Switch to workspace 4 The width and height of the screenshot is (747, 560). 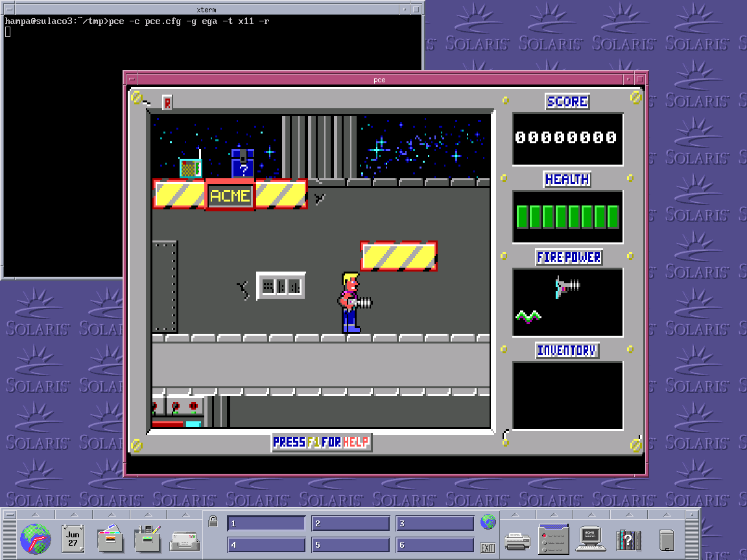pyautogui.click(x=266, y=544)
